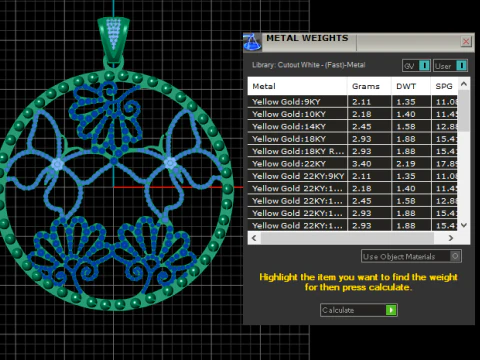The image size is (480, 360).
Task: Click the Metal Weights flask icon
Action: tap(252, 42)
